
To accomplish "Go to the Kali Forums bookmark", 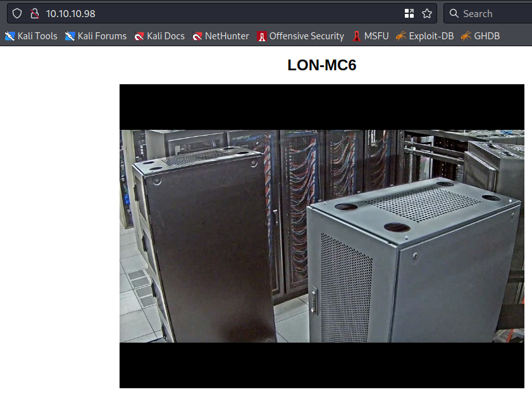I will coord(96,36).
